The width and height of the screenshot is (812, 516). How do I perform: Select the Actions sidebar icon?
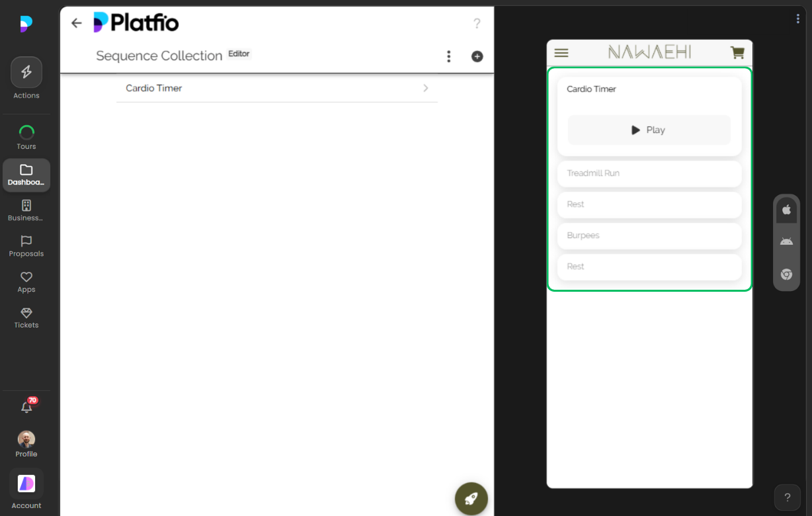click(26, 71)
